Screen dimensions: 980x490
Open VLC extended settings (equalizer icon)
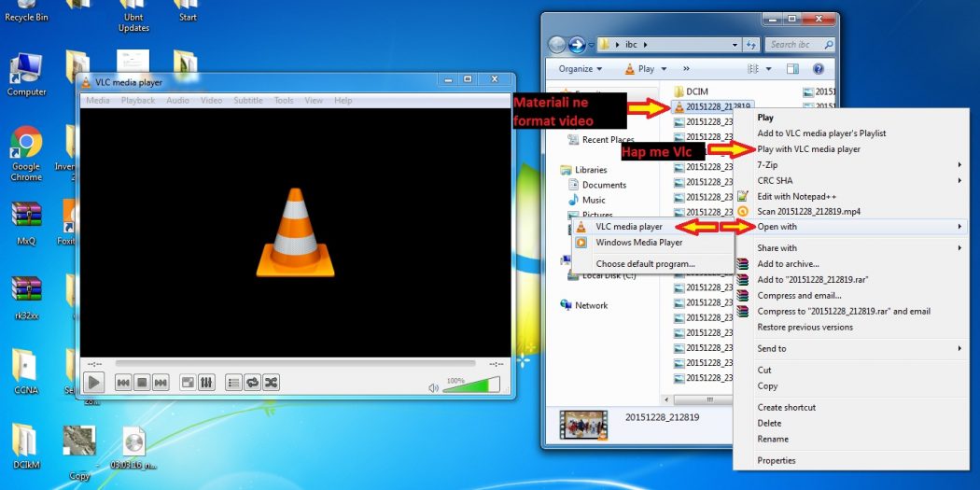tap(206, 383)
